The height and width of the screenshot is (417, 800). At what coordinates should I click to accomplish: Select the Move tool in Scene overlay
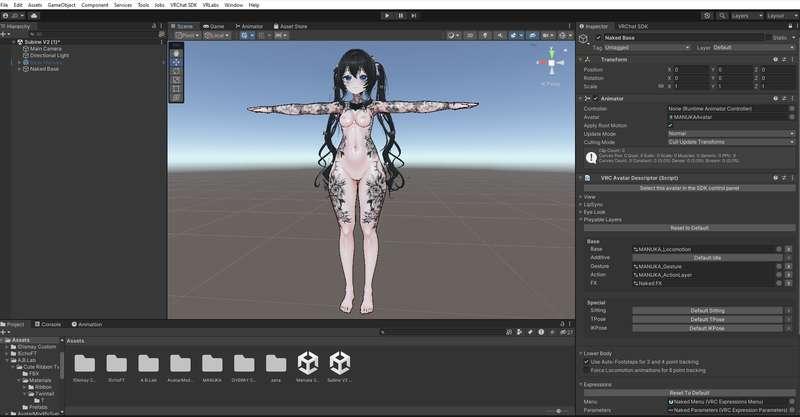(x=176, y=62)
